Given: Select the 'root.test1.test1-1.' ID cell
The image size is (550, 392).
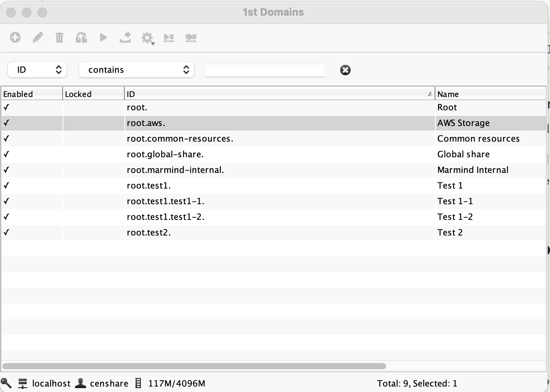Looking at the screenshot, I should 280,201.
